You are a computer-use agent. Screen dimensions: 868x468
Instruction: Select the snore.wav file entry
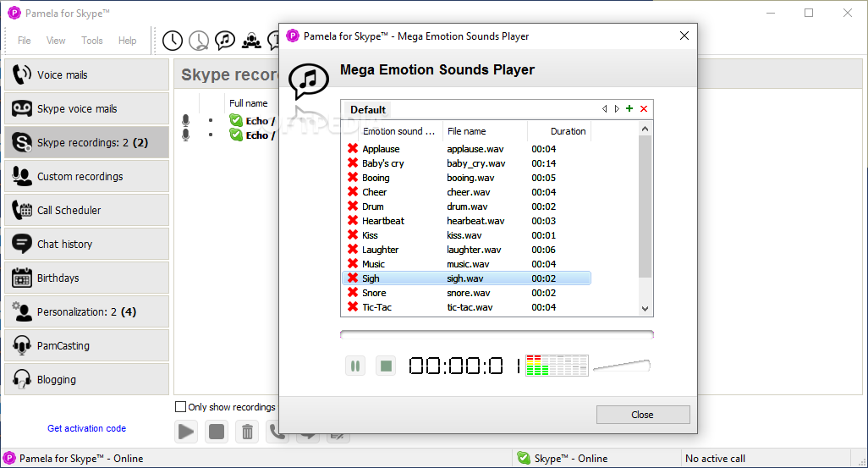point(470,293)
